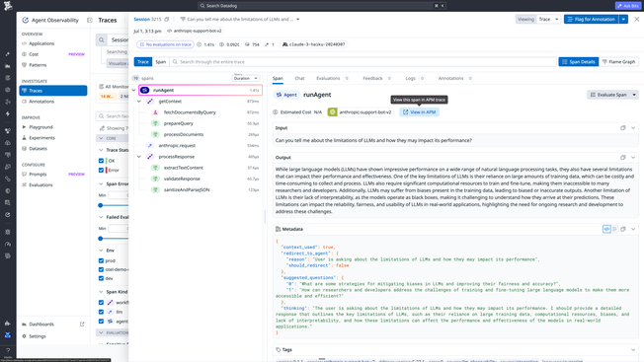Toggle the llm span kind checkbox
Image resolution: width=644 pixels, height=362 pixels.
(x=101, y=312)
